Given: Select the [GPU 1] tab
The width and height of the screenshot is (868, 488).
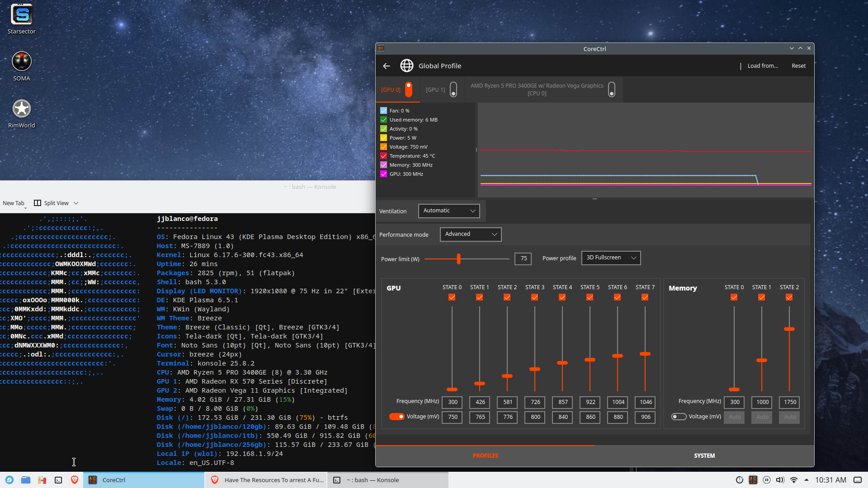Looking at the screenshot, I should (x=435, y=89).
